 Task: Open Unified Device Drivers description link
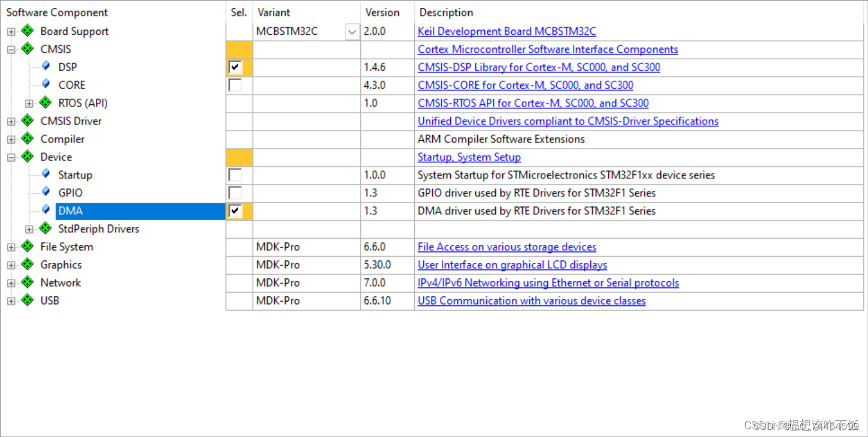[x=568, y=121]
